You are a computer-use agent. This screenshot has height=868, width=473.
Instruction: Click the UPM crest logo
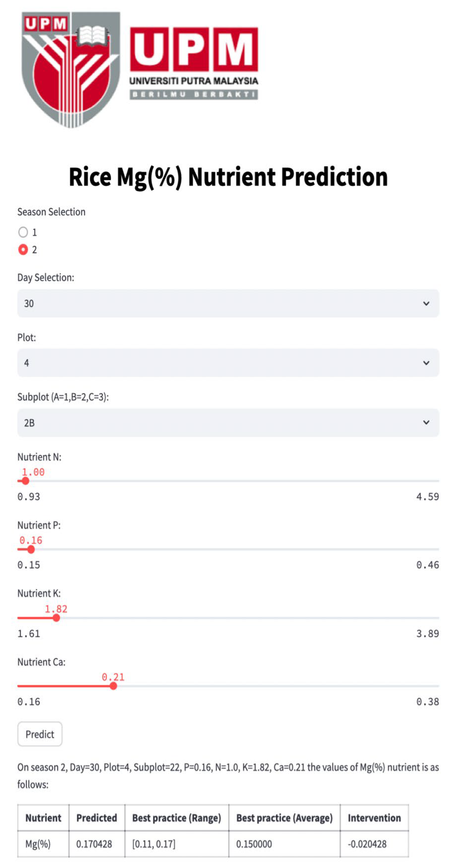[x=71, y=69]
